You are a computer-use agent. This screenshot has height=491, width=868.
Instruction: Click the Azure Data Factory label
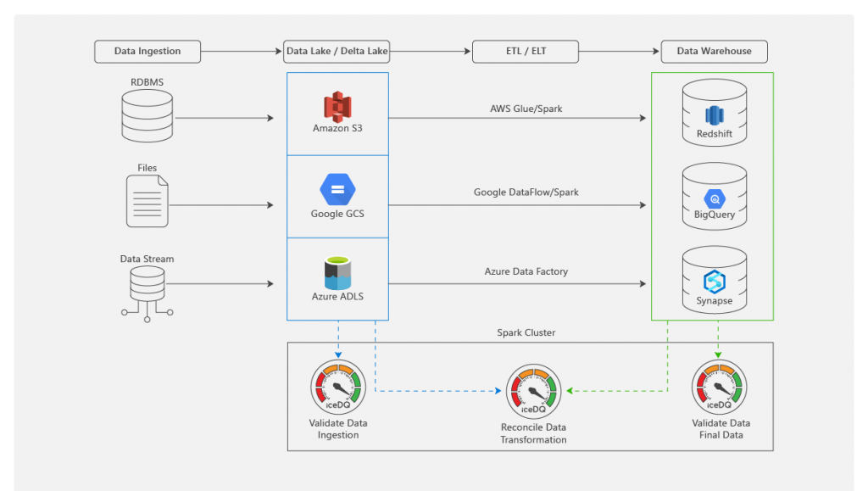526,271
